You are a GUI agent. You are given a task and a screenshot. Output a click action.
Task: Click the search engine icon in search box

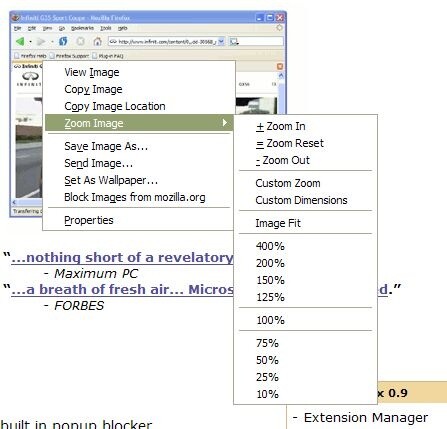pyautogui.click(x=234, y=42)
